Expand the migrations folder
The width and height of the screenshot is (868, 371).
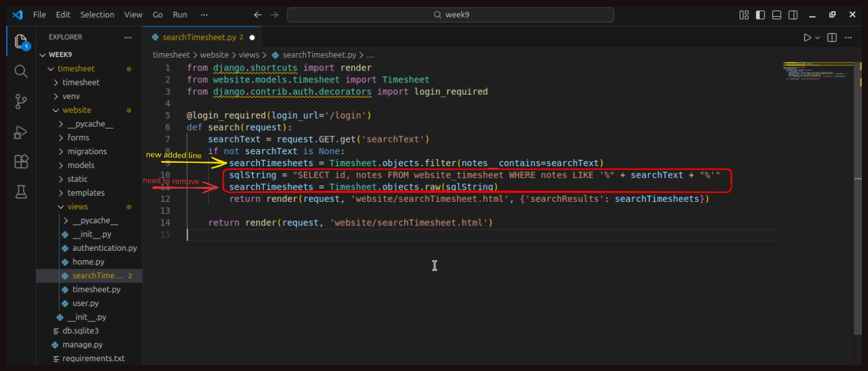pos(87,151)
